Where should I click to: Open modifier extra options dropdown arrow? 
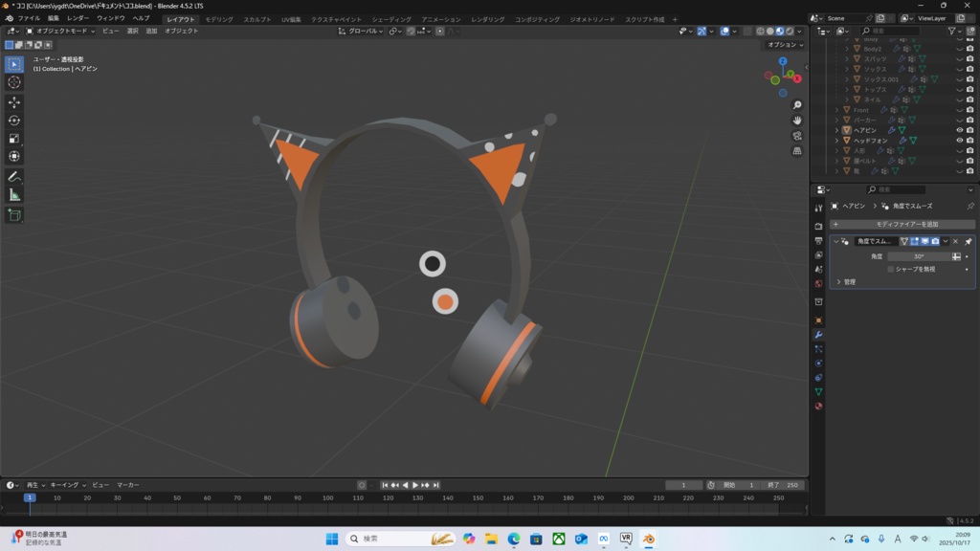(x=946, y=241)
